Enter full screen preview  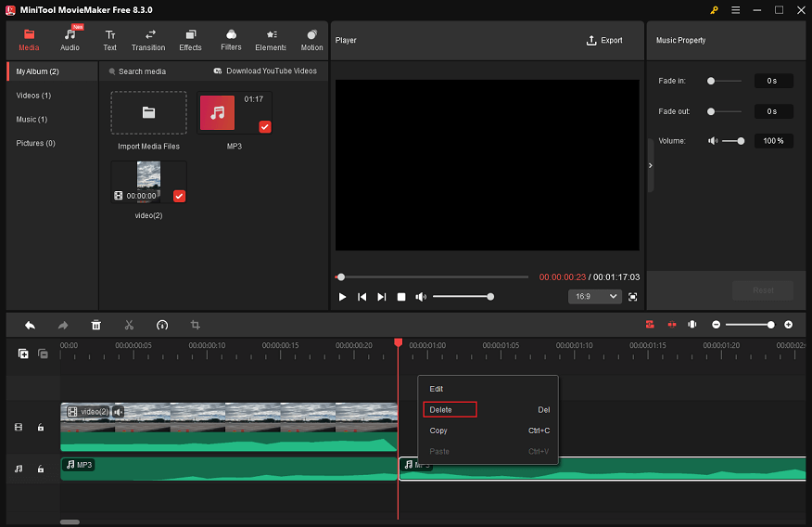[632, 297]
